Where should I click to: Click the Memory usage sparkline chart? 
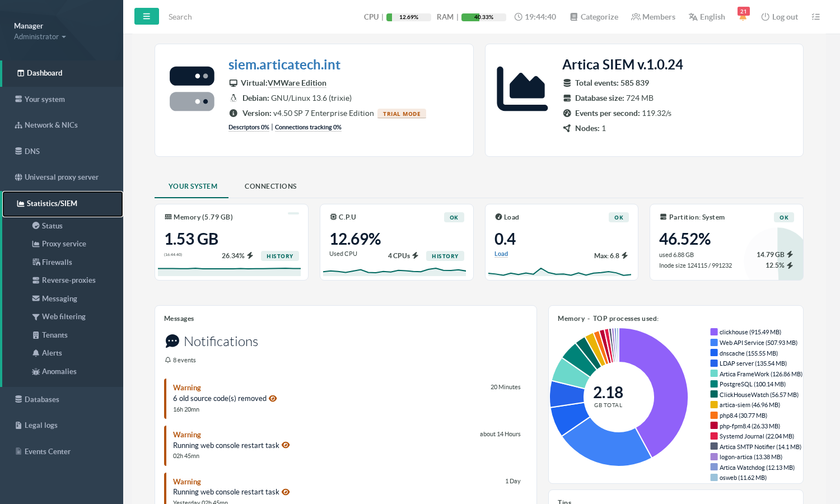[x=229, y=271]
